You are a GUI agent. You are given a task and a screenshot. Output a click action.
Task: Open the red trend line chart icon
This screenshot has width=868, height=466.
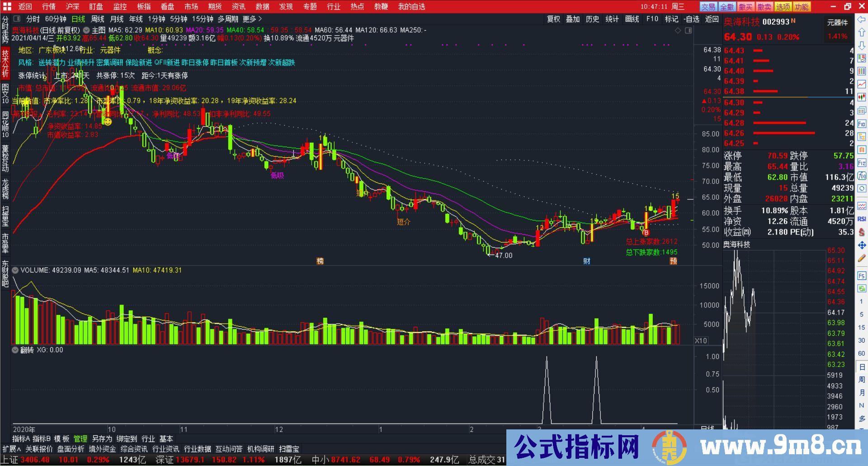861,85
